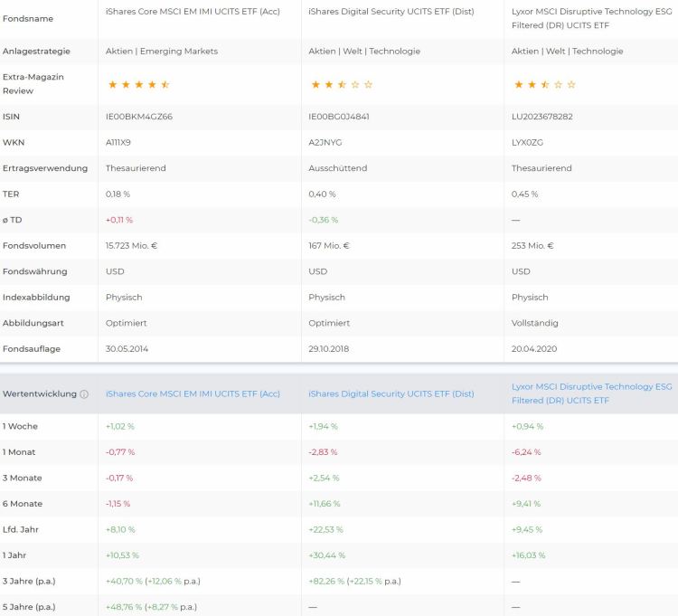The width and height of the screenshot is (678, 616).
Task: Click Aktien | Emerging Markets strategy text
Action: coord(162,52)
